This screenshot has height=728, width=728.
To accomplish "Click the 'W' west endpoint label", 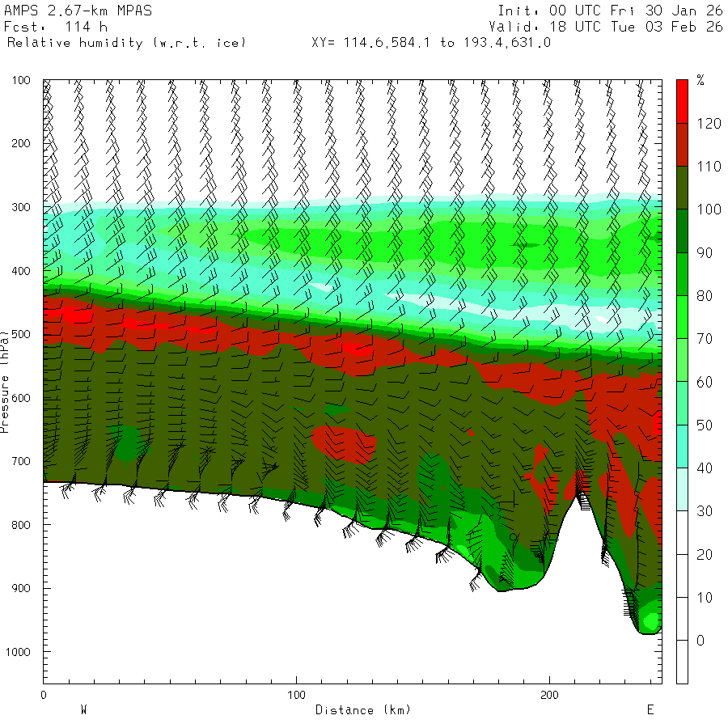I will 83,710.
